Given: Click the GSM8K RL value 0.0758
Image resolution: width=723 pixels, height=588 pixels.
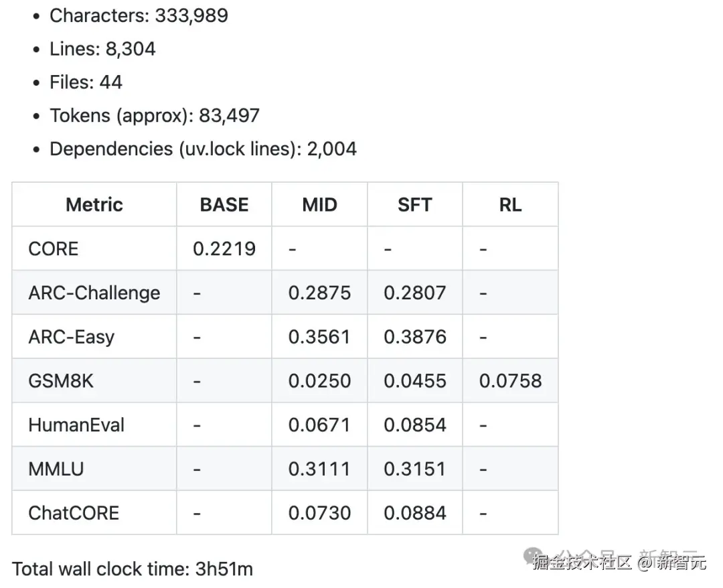Looking at the screenshot, I should (510, 381).
